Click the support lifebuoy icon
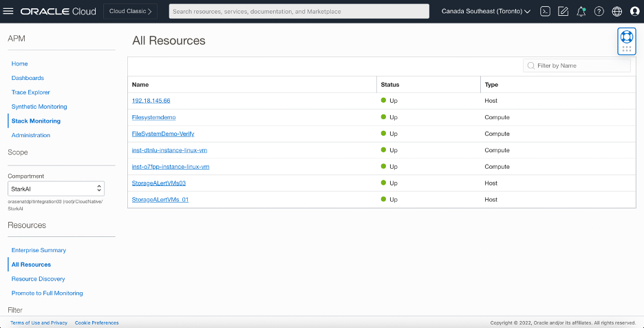The width and height of the screenshot is (644, 328). (x=627, y=37)
